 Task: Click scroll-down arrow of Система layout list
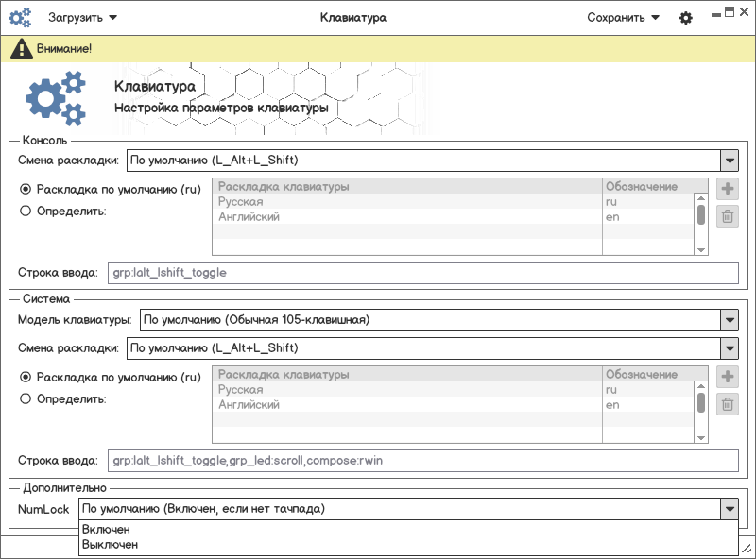pyautogui.click(x=701, y=438)
